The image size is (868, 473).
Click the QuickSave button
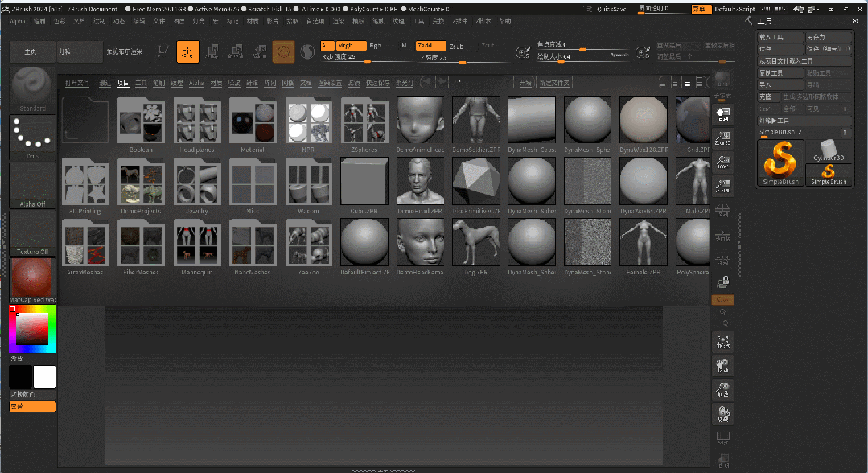tap(611, 9)
